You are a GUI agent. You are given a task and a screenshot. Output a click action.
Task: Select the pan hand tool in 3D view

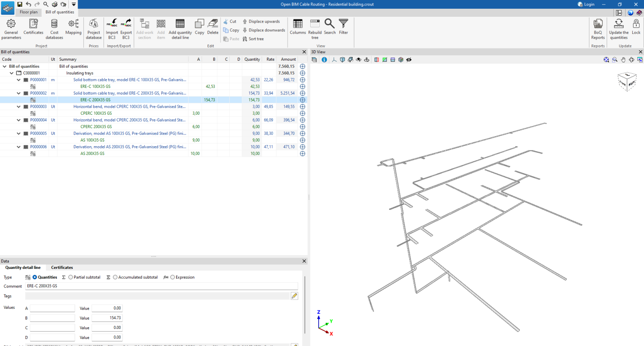tap(623, 59)
